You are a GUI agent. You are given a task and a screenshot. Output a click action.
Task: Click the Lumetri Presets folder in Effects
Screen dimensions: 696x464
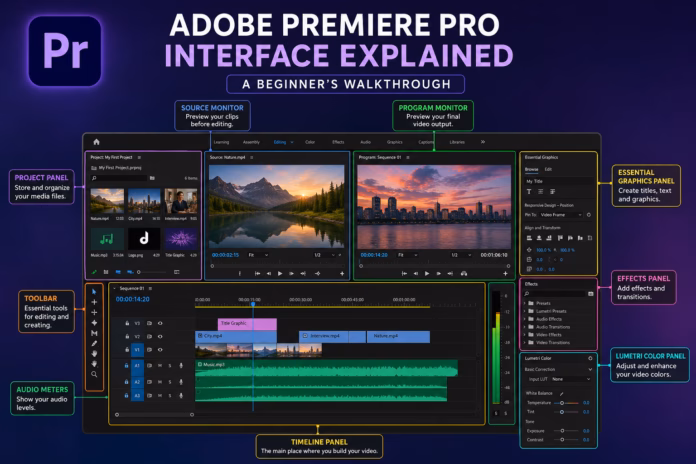click(551, 311)
